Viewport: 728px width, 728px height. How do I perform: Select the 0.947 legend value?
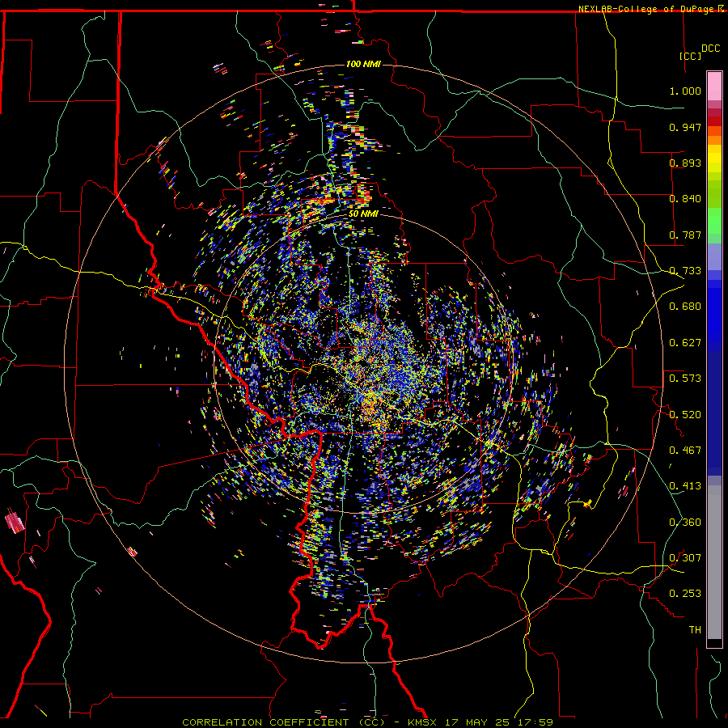click(x=685, y=127)
